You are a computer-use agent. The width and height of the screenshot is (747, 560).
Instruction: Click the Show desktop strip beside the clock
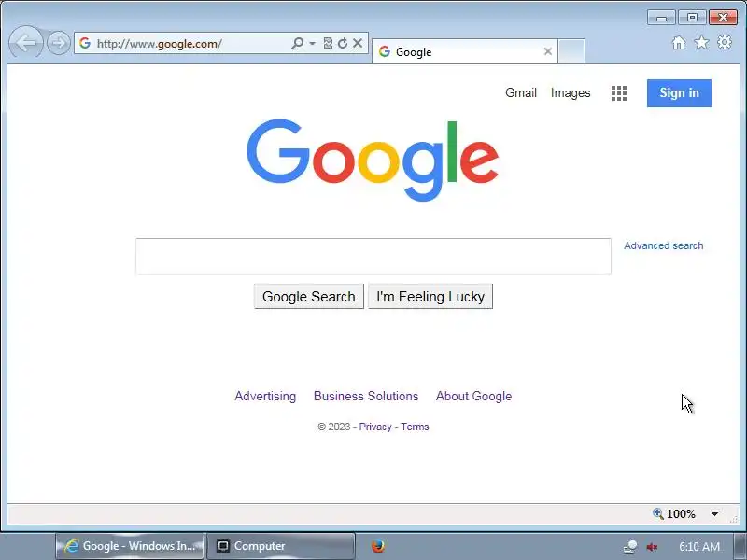(740, 547)
